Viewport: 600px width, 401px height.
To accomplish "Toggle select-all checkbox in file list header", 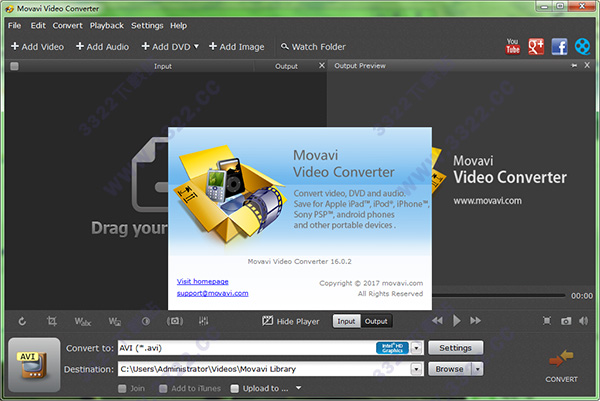I will pyautogui.click(x=15, y=66).
